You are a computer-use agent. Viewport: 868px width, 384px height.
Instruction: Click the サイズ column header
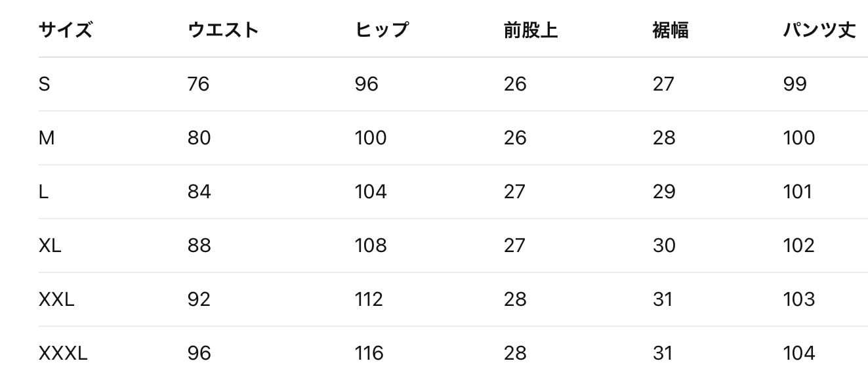coord(65,30)
